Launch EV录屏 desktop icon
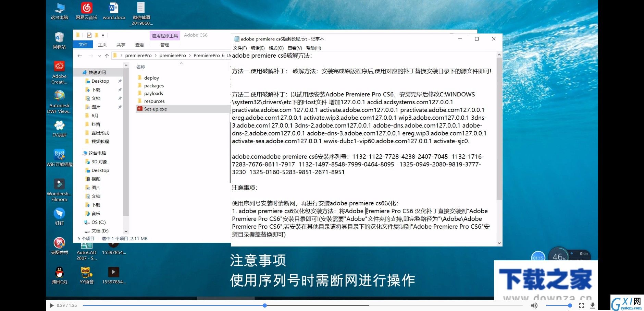Screen dimensions: 644x311 tap(59, 129)
